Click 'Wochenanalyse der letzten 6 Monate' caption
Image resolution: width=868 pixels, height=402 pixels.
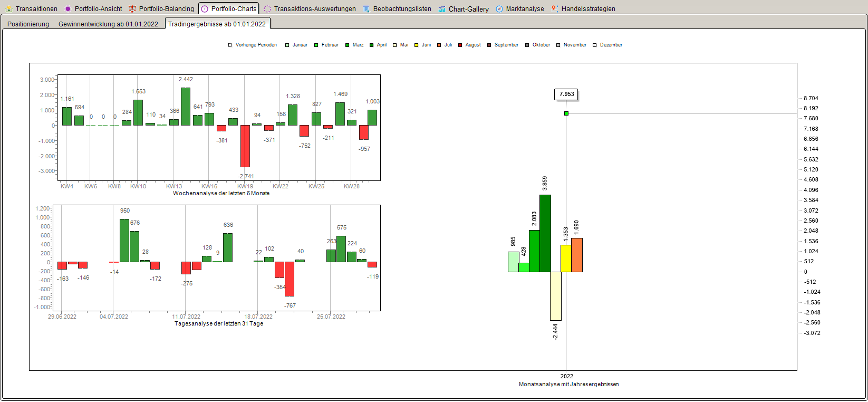click(221, 194)
